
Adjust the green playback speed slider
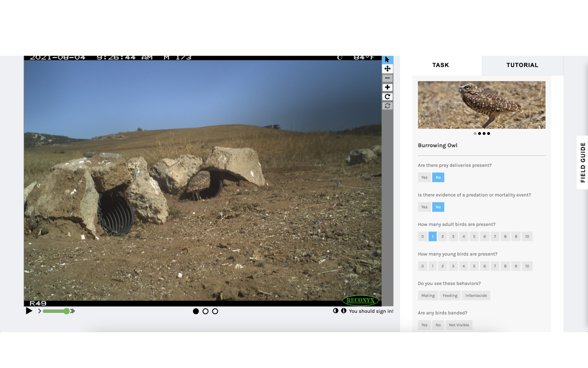pos(56,311)
